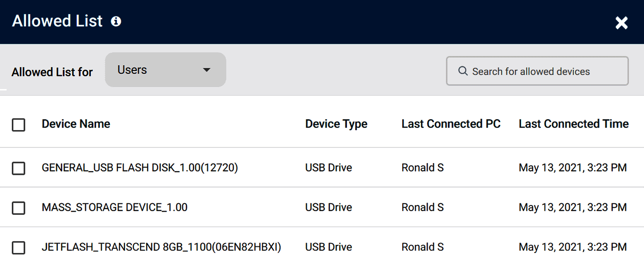Click the MASS_STORAGE DEVICE_1.00 entry
This screenshot has height=270, width=644.
[115, 207]
